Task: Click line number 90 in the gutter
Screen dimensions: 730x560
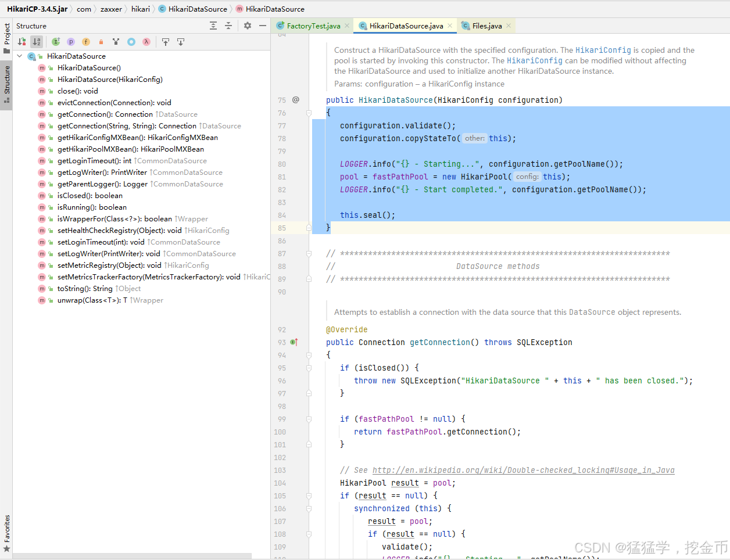Action: [282, 292]
